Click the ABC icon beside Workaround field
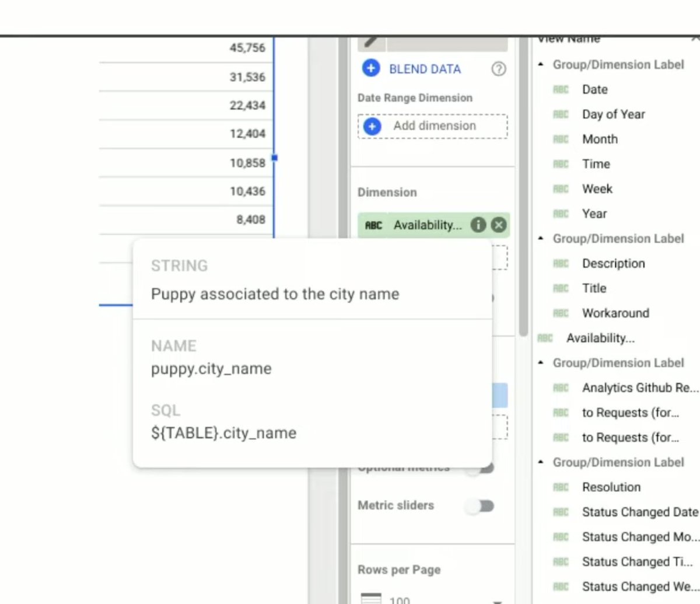This screenshot has height=604, width=700. tap(561, 313)
